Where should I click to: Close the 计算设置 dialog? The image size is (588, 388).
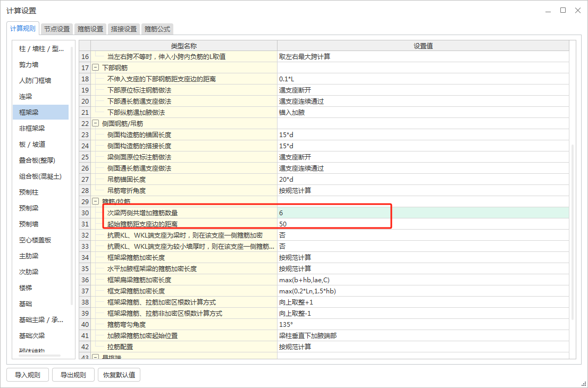(578, 11)
